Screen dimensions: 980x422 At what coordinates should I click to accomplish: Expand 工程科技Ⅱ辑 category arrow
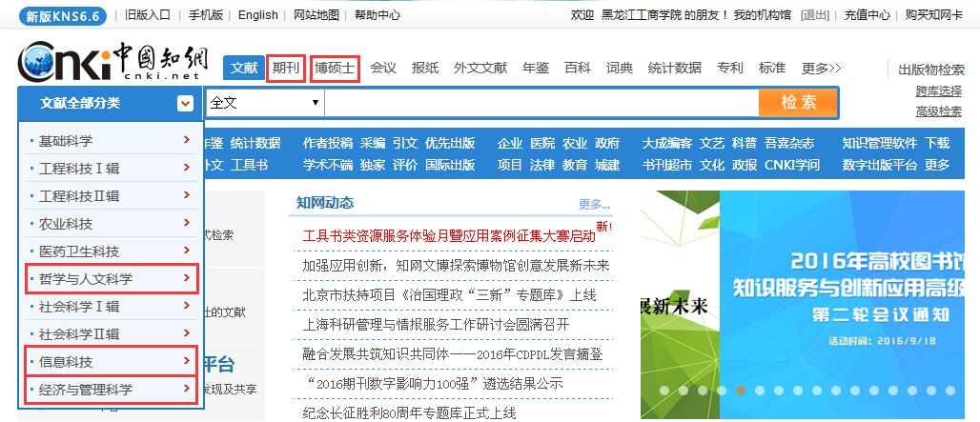pyautogui.click(x=186, y=195)
